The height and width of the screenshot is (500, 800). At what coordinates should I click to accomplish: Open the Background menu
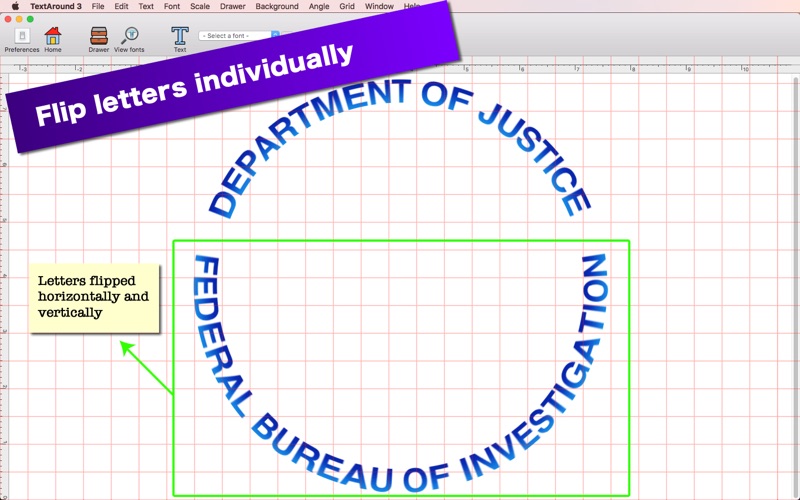(x=277, y=6)
